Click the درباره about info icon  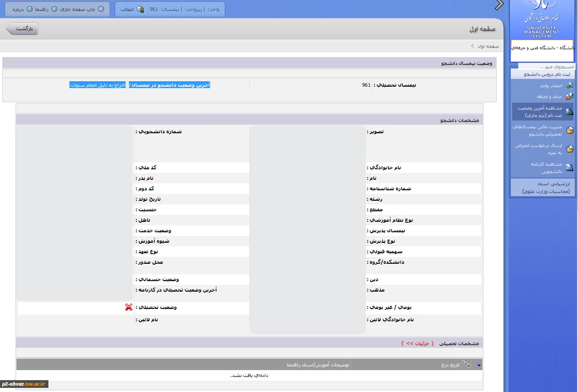pyautogui.click(x=30, y=9)
